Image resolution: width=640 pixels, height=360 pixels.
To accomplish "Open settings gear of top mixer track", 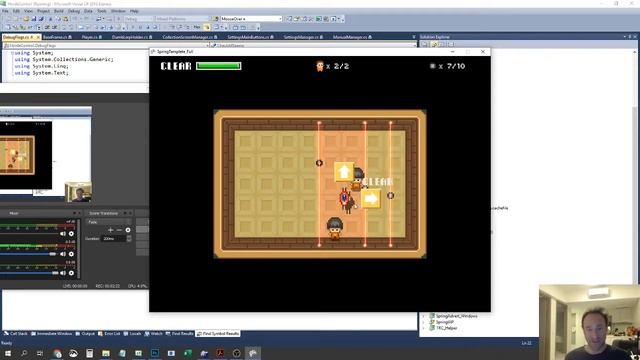I will [71, 234].
